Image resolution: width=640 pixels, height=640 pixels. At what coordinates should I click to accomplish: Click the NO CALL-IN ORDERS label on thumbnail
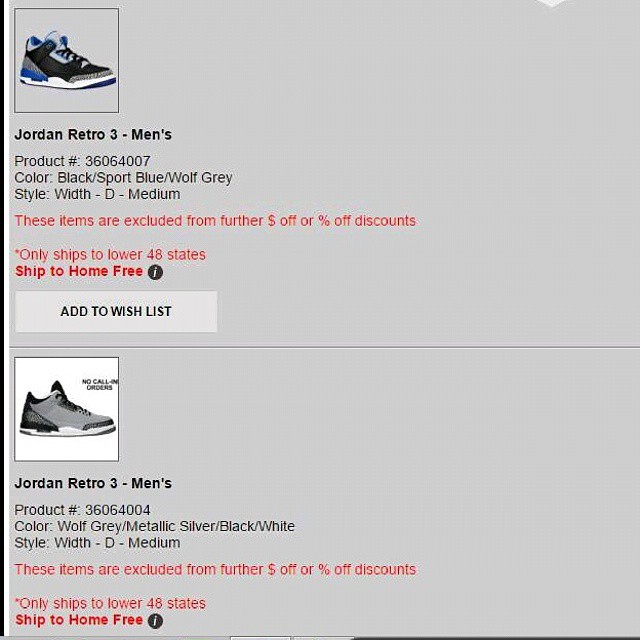(100, 384)
